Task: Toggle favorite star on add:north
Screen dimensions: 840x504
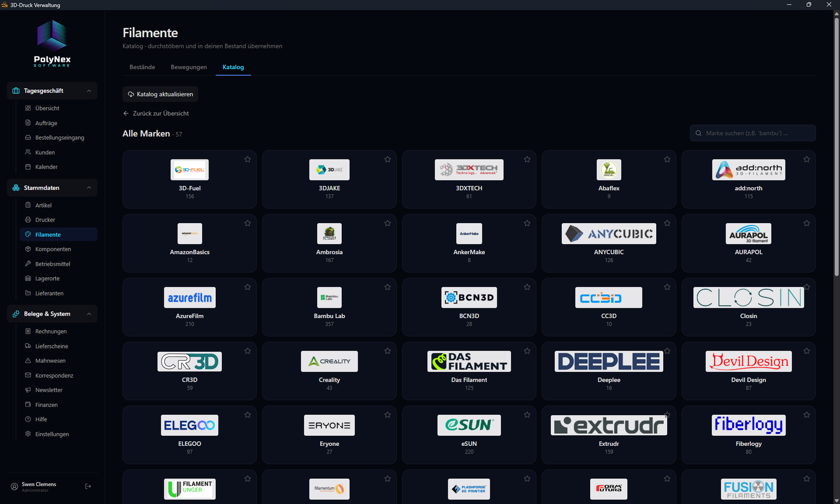Action: point(807,159)
